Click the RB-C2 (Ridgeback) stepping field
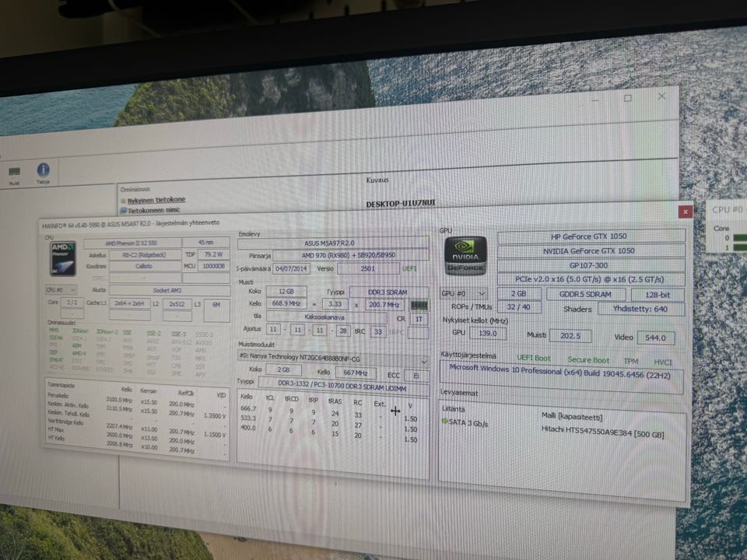This screenshot has height=560, width=747. pyautogui.click(x=145, y=255)
